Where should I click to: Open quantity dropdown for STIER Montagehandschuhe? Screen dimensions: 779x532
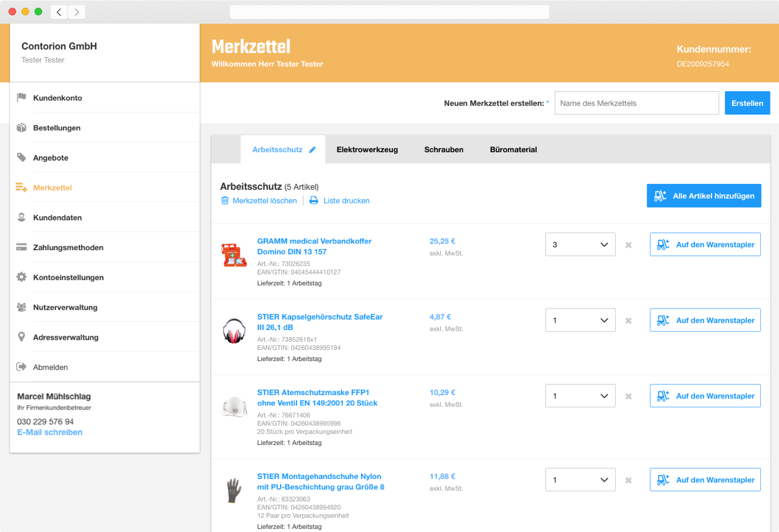[580, 480]
